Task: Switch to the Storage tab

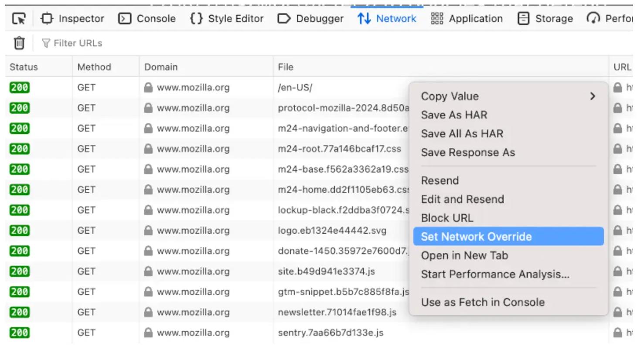Action: tap(545, 19)
